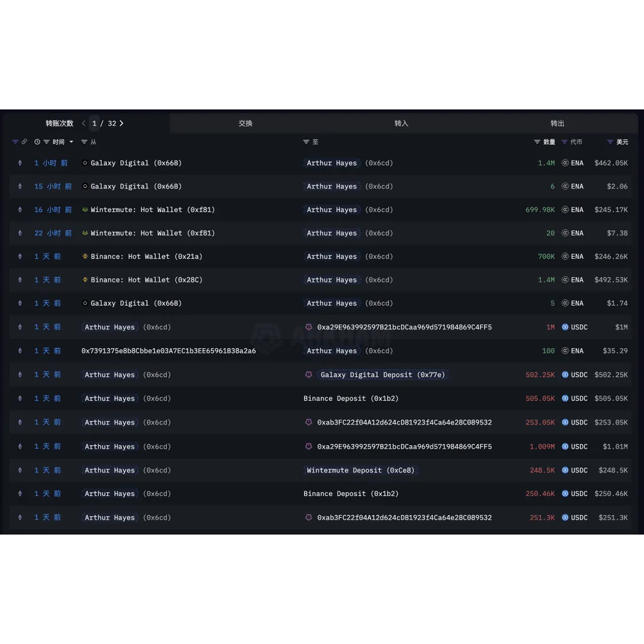Open Wintermute Deposit (0xCe8) entity link
The height and width of the screenshot is (644, 644).
point(360,470)
